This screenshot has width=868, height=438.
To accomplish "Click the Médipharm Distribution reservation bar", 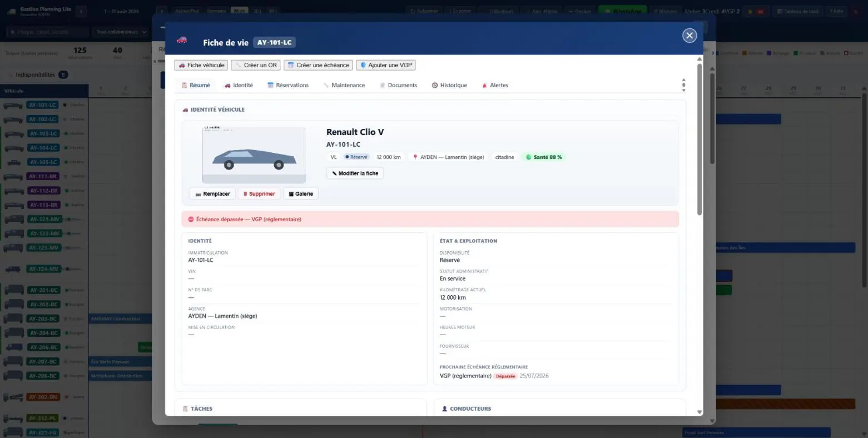I will [x=121, y=376].
